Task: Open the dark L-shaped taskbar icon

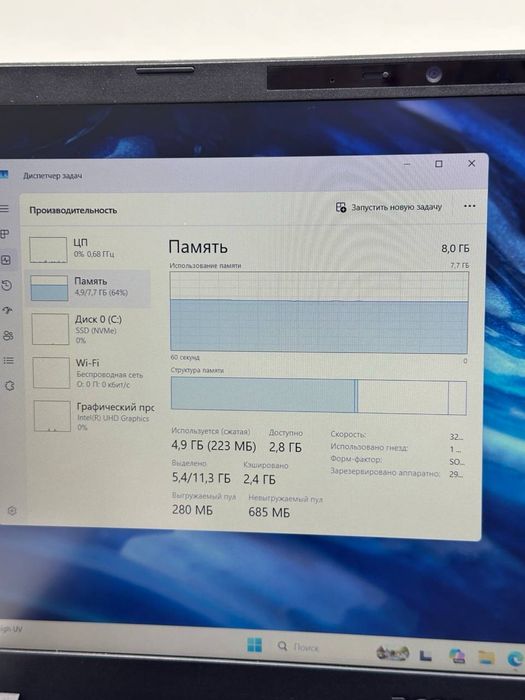Action: point(425,655)
